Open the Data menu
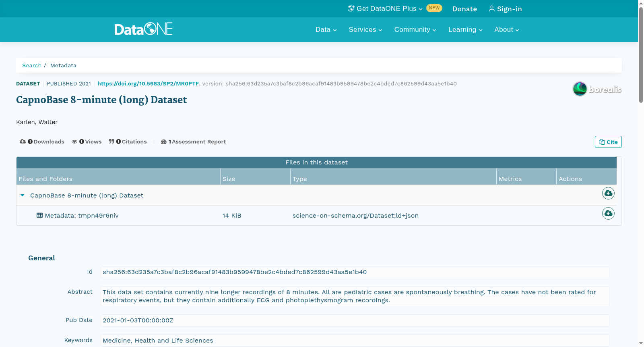644x347 pixels. click(326, 29)
